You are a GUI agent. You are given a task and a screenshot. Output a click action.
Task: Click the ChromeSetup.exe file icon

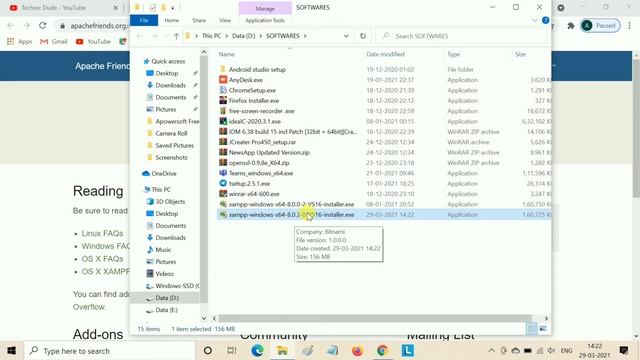pos(223,90)
